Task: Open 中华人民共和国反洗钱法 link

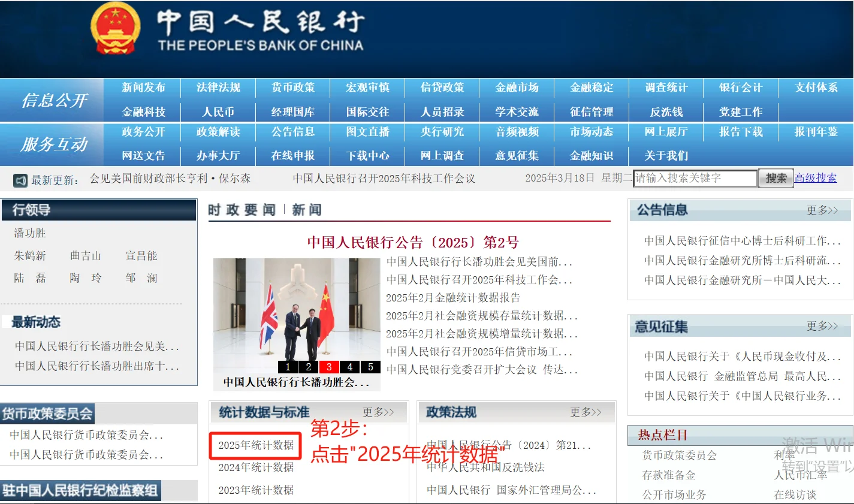Action: coord(485,467)
